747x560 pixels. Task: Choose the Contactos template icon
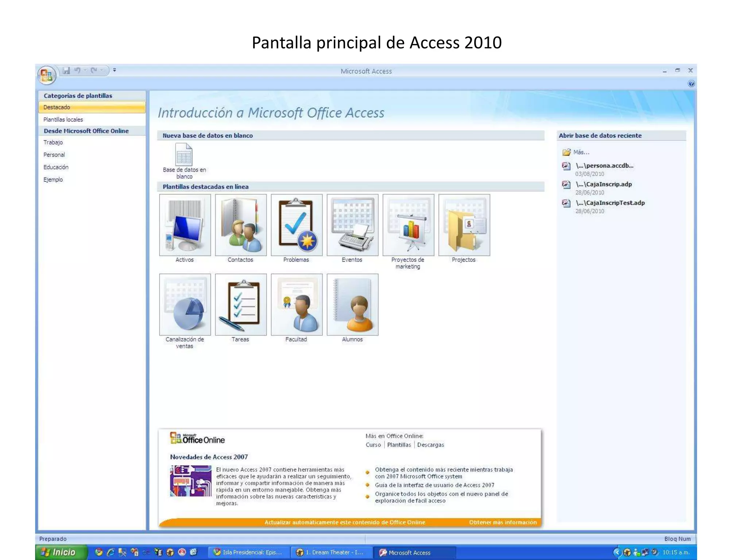[x=241, y=225]
